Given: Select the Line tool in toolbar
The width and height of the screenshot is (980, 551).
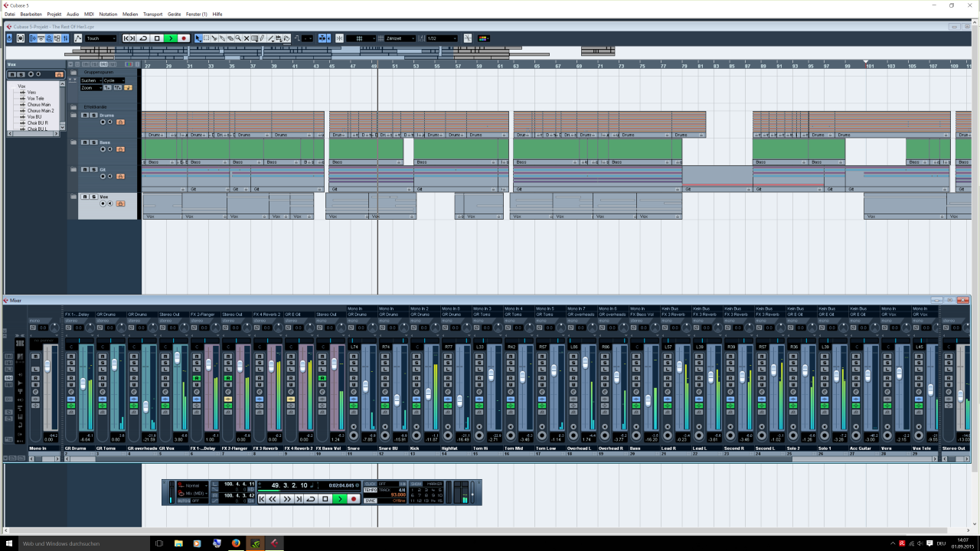Looking at the screenshot, I should pyautogui.click(x=271, y=38).
